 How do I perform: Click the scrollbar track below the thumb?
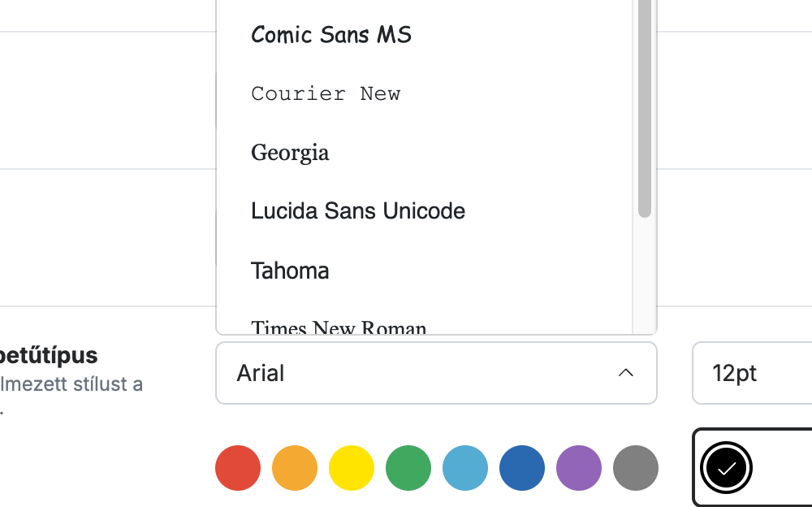click(644, 275)
